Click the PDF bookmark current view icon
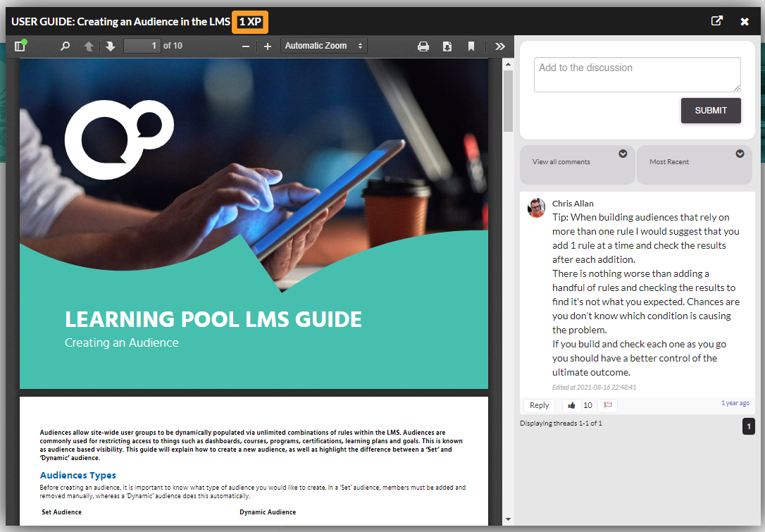The height and width of the screenshot is (532, 765). point(471,47)
